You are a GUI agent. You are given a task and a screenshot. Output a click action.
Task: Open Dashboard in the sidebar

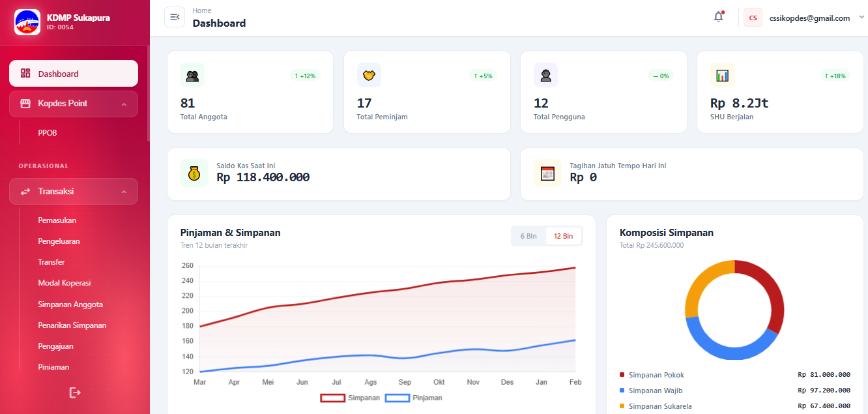click(x=74, y=74)
